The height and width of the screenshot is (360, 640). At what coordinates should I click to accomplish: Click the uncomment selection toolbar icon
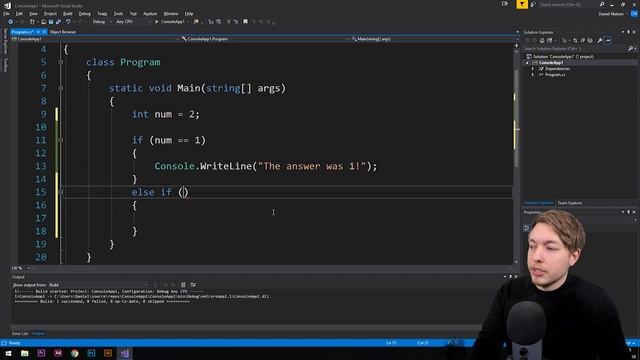tap(236, 22)
